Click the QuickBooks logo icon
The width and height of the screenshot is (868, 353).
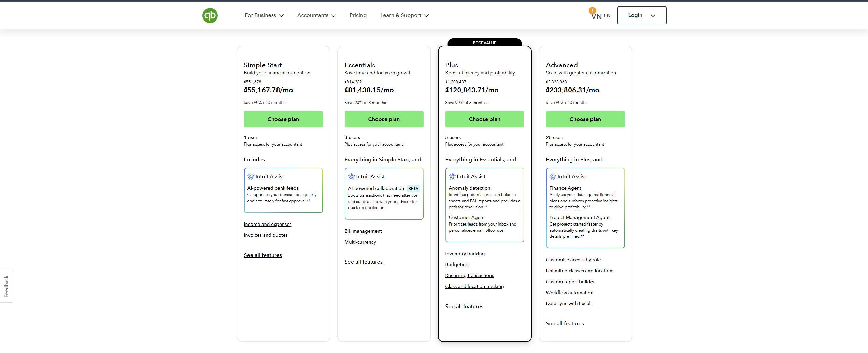(x=210, y=16)
